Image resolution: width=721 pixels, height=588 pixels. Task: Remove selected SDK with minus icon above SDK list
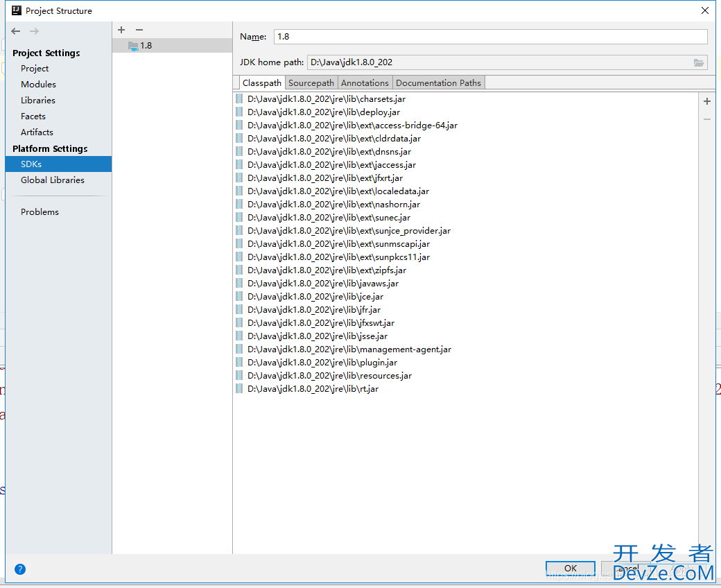coord(139,30)
